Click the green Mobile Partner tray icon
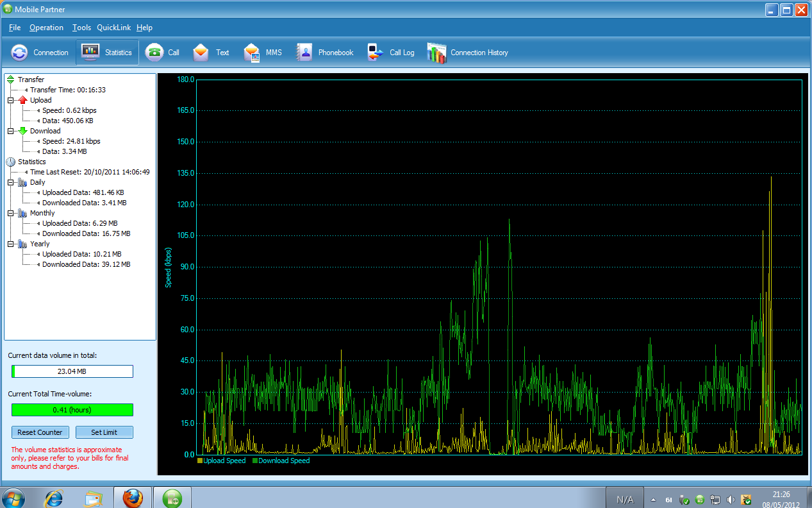The width and height of the screenshot is (812, 508). 700,500
